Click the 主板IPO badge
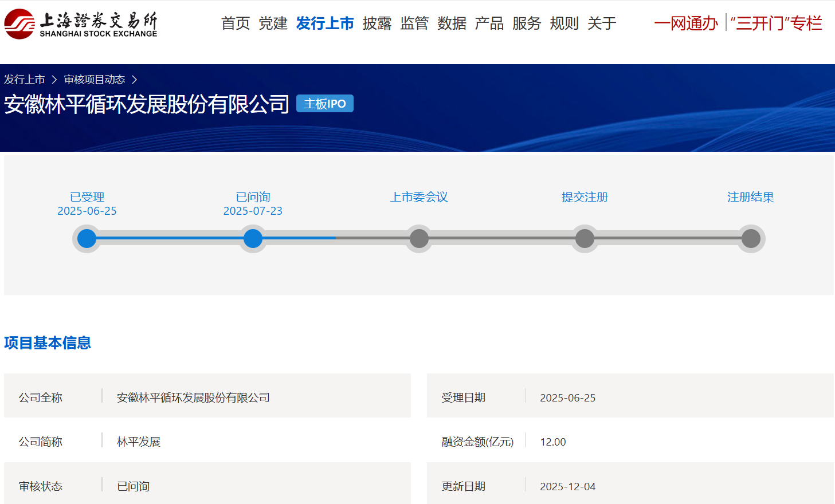835x504 pixels. [x=324, y=104]
